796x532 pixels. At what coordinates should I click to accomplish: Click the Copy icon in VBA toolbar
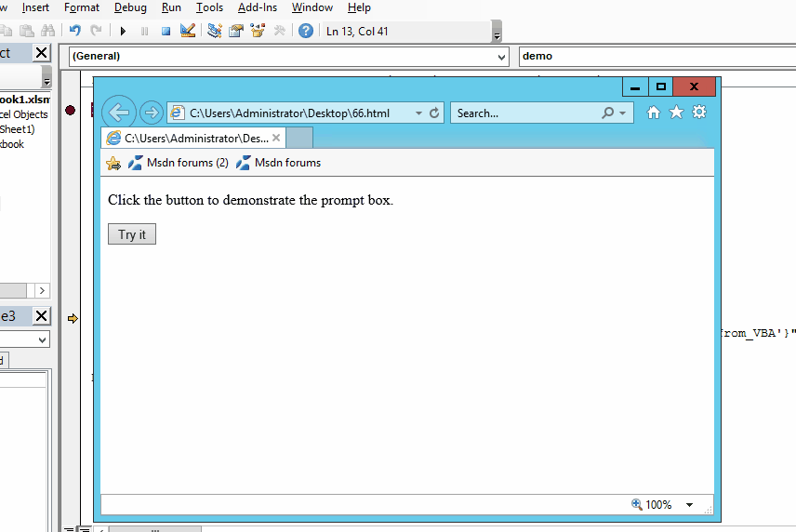coord(6,31)
